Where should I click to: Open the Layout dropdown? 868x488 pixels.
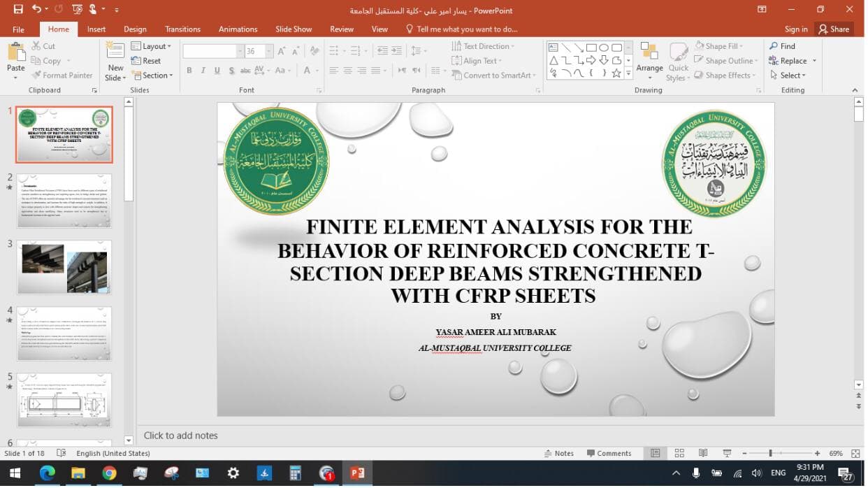click(152, 46)
